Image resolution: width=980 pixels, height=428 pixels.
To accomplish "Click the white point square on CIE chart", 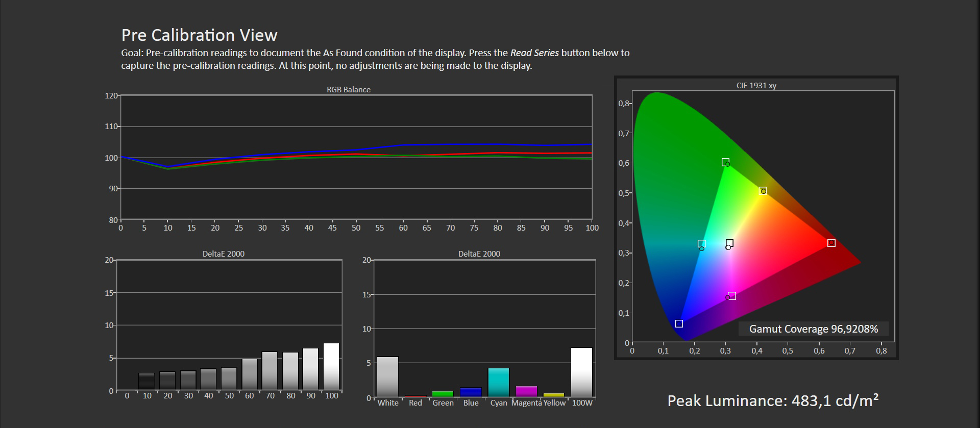I will (729, 243).
